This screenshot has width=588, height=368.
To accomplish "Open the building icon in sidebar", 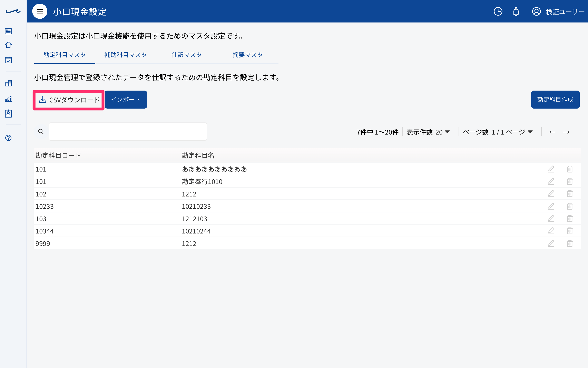I will (x=9, y=83).
